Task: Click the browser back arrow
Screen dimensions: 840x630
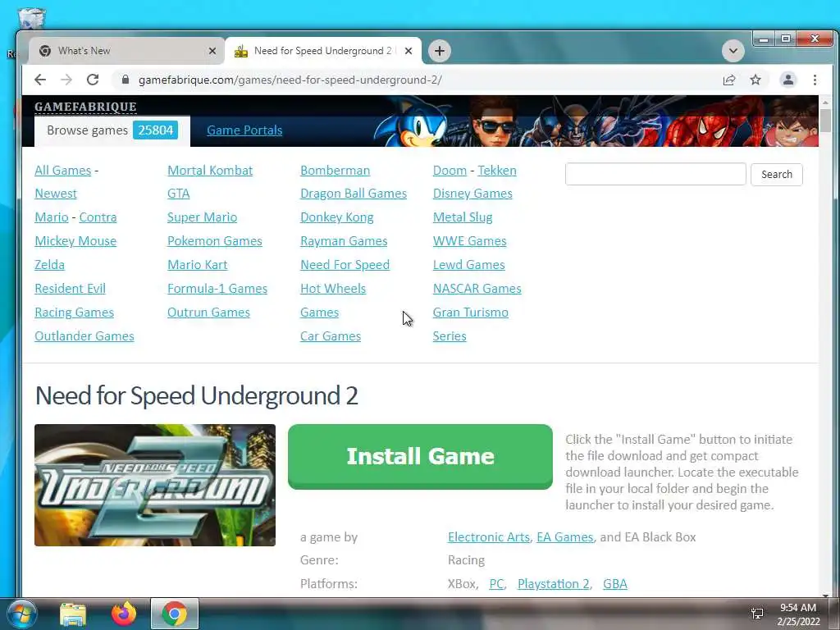Action: 40,80
